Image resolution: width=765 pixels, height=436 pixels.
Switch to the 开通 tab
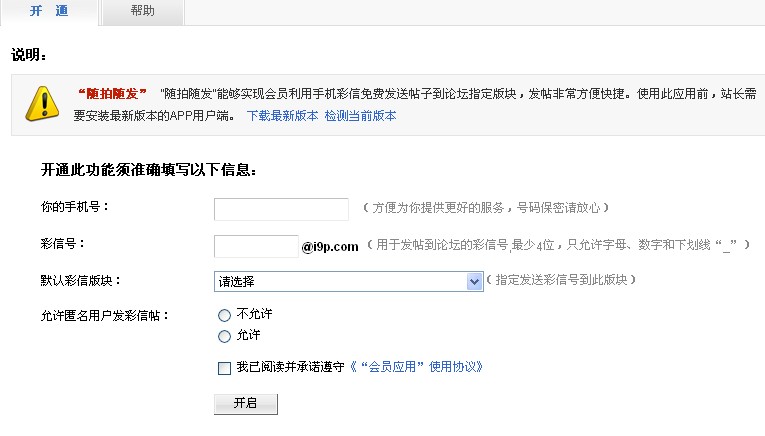(x=49, y=11)
